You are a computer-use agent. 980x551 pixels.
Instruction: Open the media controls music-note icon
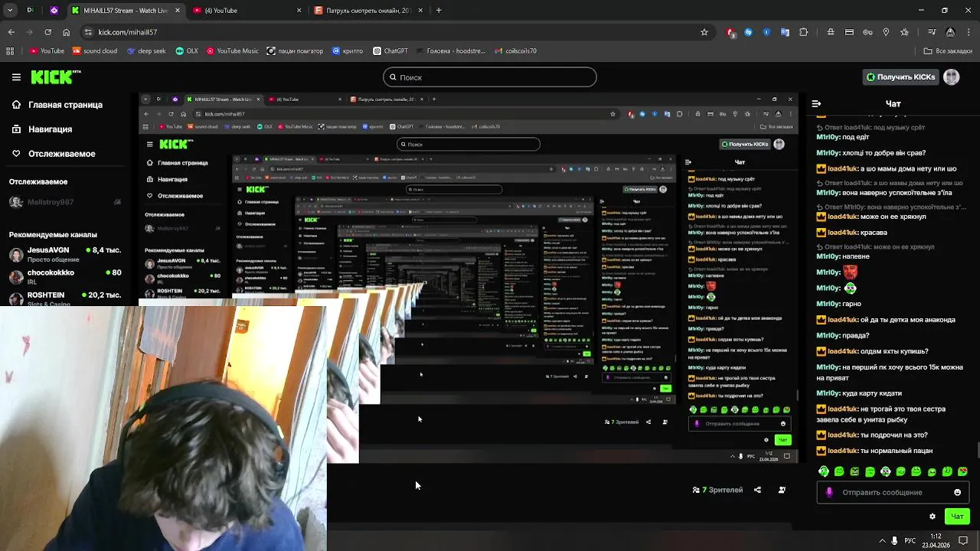coord(932,32)
